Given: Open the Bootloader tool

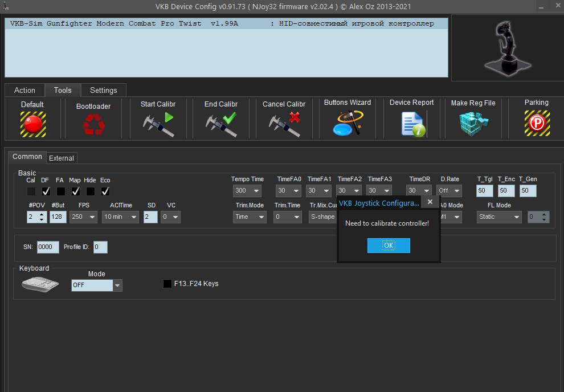Looking at the screenshot, I should click(93, 124).
